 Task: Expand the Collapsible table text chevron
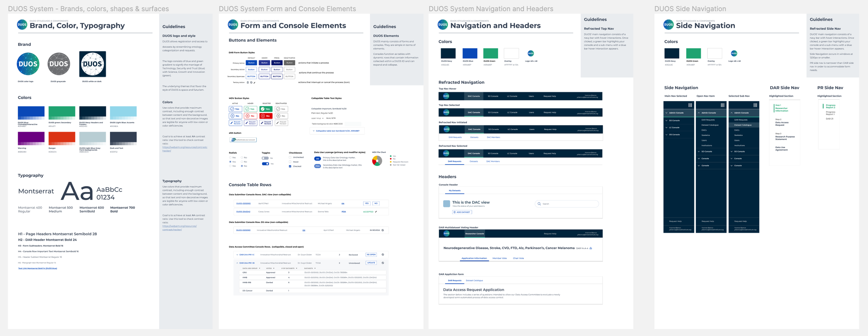point(314,131)
